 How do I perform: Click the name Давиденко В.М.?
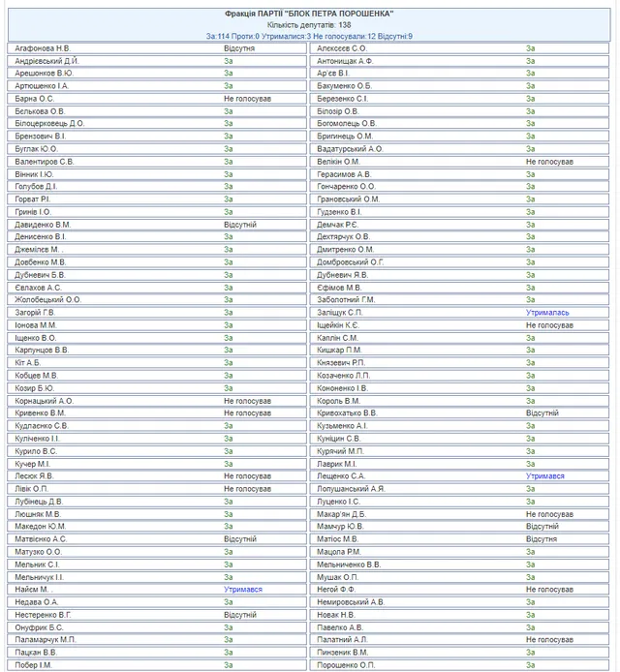tap(43, 225)
